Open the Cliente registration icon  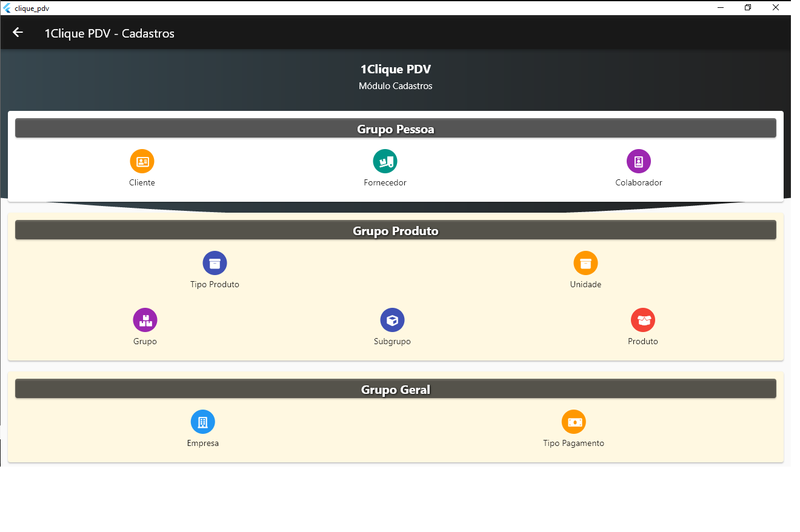142,161
